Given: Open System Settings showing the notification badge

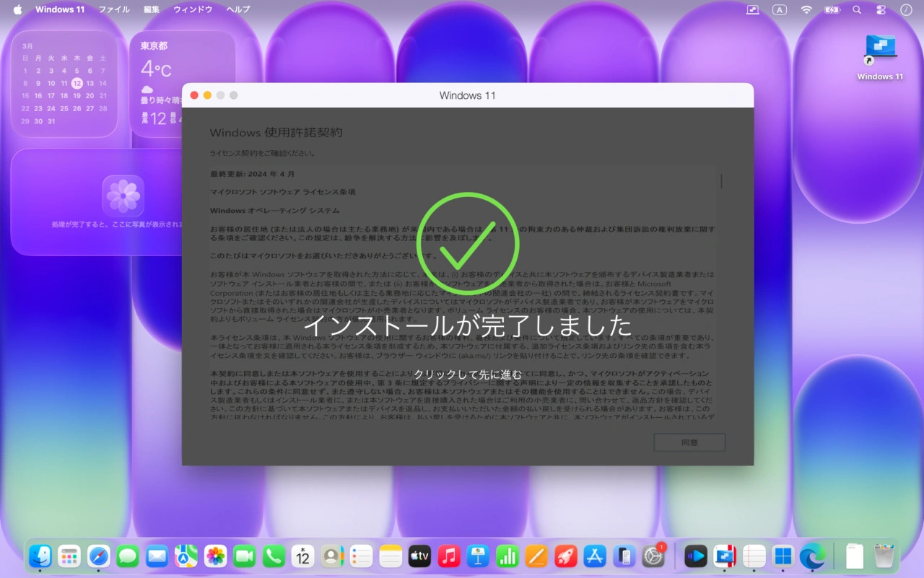Looking at the screenshot, I should (x=653, y=557).
